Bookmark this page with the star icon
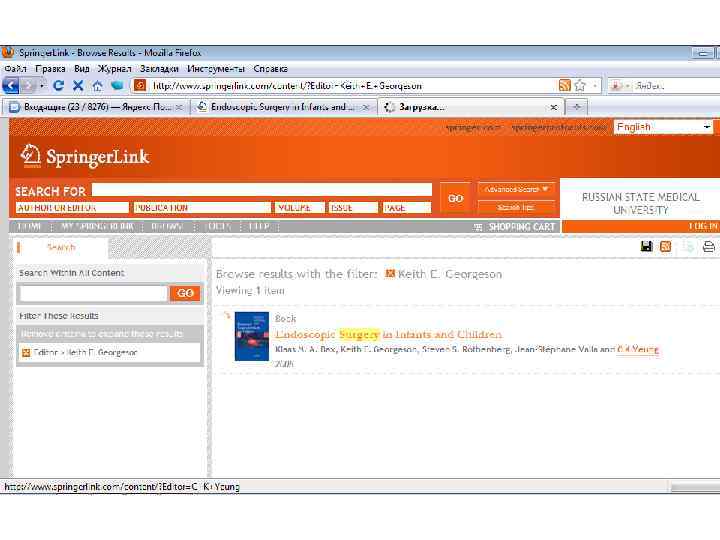The width and height of the screenshot is (720, 540). click(580, 85)
